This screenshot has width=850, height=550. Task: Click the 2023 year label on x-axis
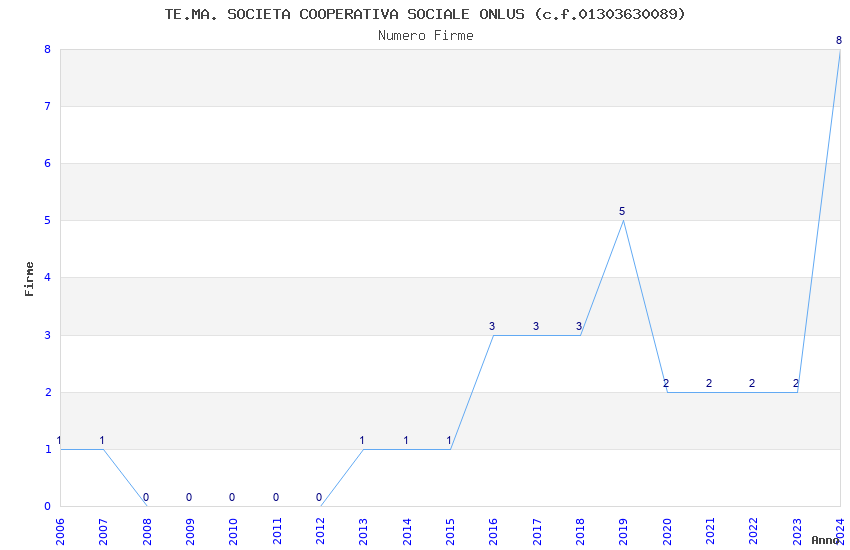click(797, 531)
